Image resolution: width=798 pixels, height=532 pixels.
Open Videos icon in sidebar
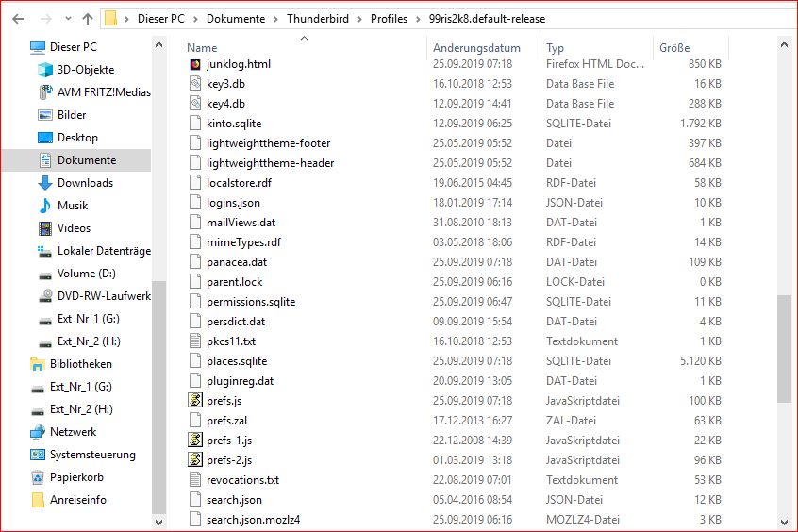coord(45,228)
